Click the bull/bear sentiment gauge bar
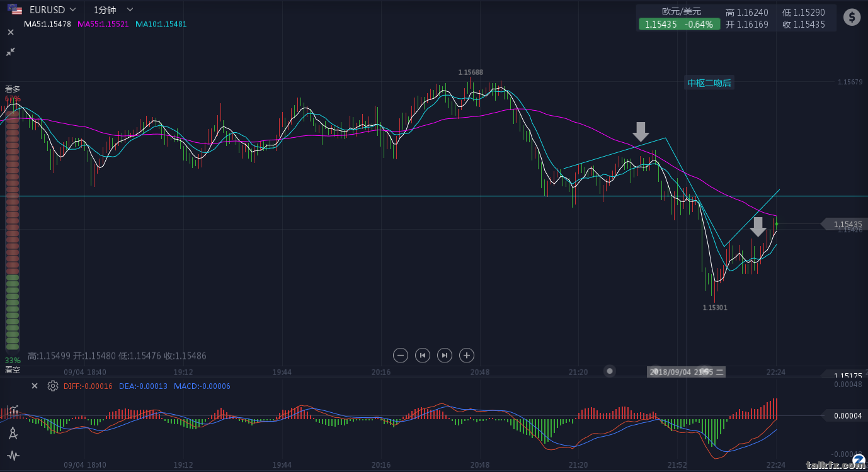 [13, 230]
